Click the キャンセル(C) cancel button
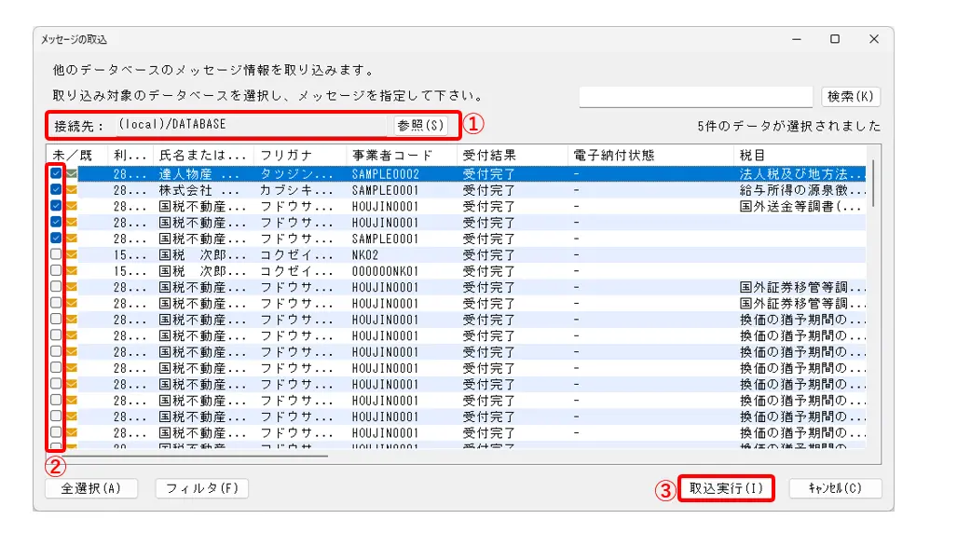The height and width of the screenshot is (560, 971). point(835,488)
